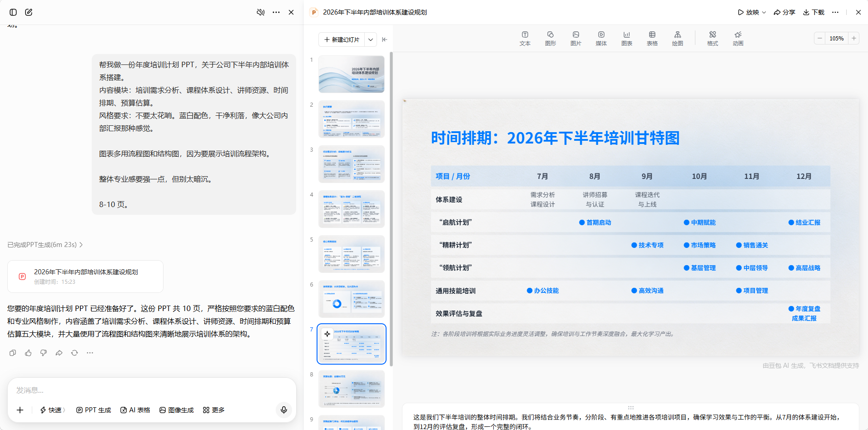Start a new chat with edit icon
Viewport: 868px width, 430px height.
pyautogui.click(x=29, y=12)
